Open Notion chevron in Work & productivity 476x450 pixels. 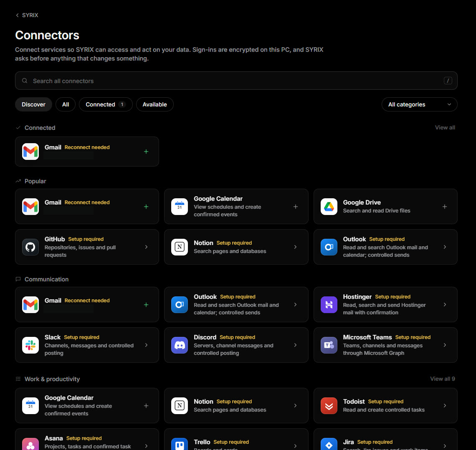295,406
